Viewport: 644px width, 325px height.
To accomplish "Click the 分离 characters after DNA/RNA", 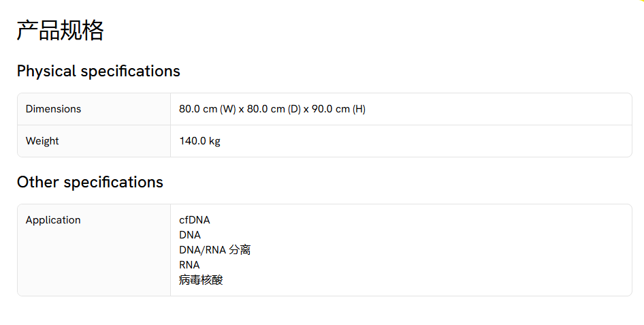I will coord(240,250).
